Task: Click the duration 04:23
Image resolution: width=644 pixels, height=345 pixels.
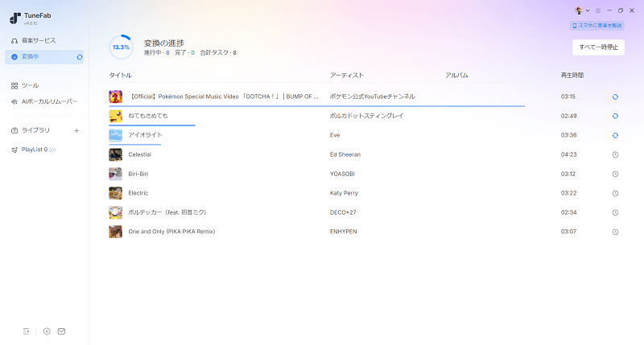Action: [x=569, y=154]
